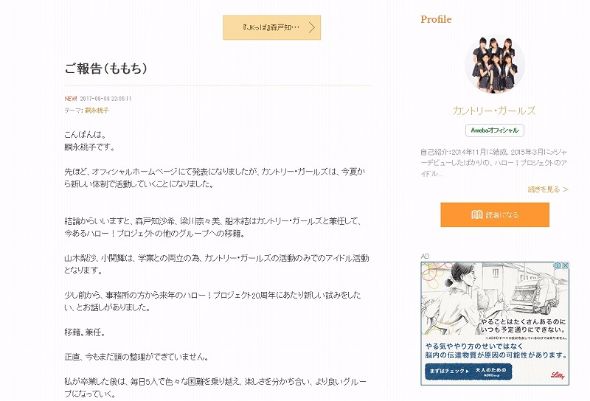The width and height of the screenshot is (590, 401).
Task: Open the next article '『JKっぽ』森戸知…'
Action: pyautogui.click(x=272, y=27)
